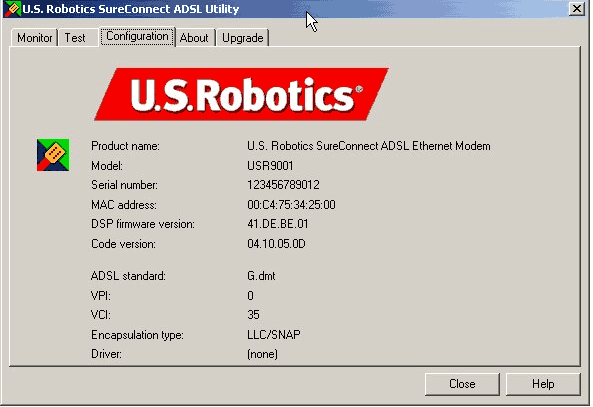Click the window title bar text
Screen dimensions: 593x407
(130, 9)
